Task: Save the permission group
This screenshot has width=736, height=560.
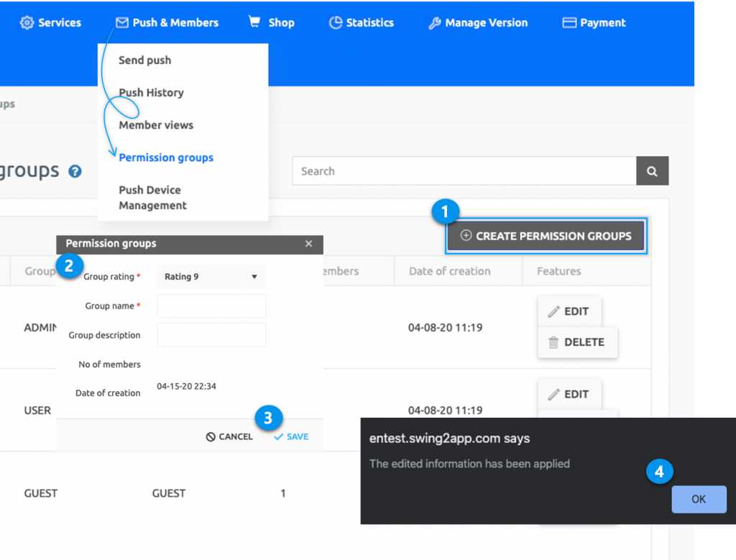Action: (290, 436)
